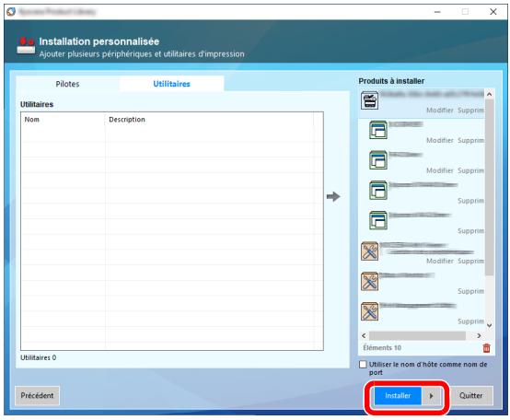This screenshot has height=420, width=510.
Task: Click the right arrow of the horizontal scrollbar
Action: coord(479,336)
